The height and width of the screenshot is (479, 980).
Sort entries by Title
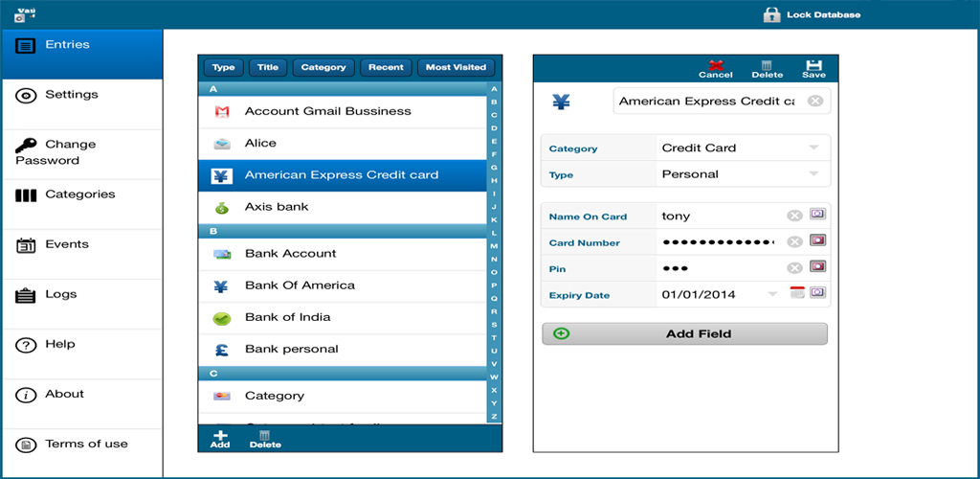click(268, 67)
